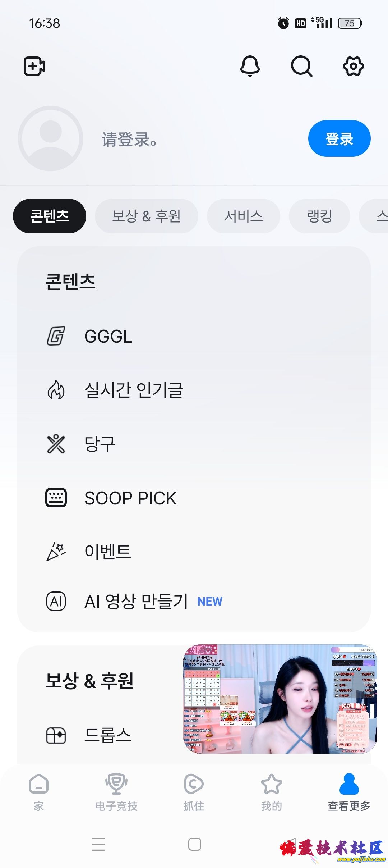Open the 이벤트 events entry
388x868 pixels.
(107, 552)
